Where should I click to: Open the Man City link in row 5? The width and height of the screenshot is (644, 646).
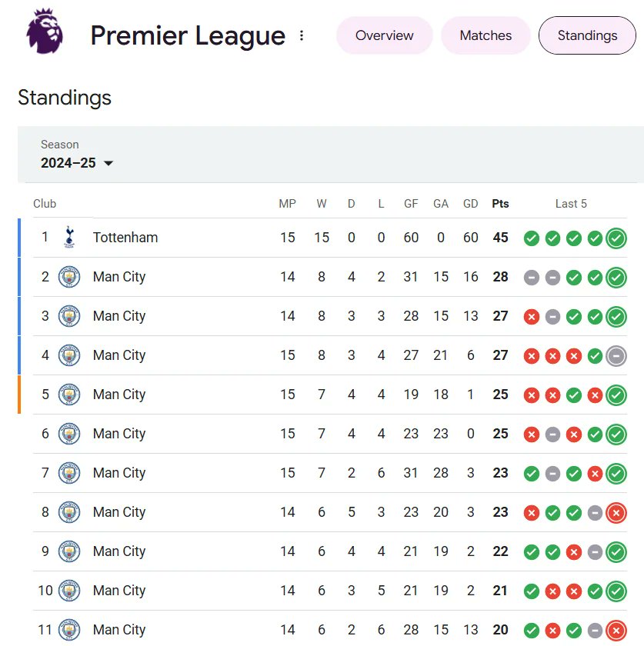click(x=119, y=395)
